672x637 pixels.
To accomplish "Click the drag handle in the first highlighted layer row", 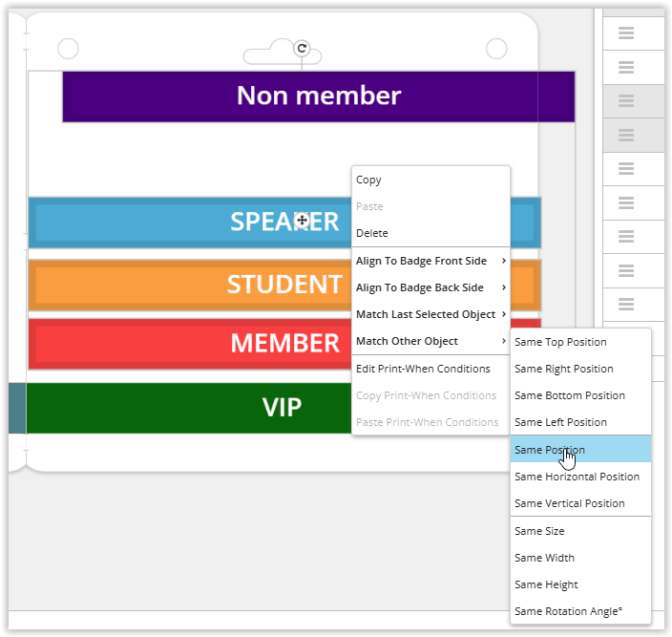I will [x=626, y=101].
